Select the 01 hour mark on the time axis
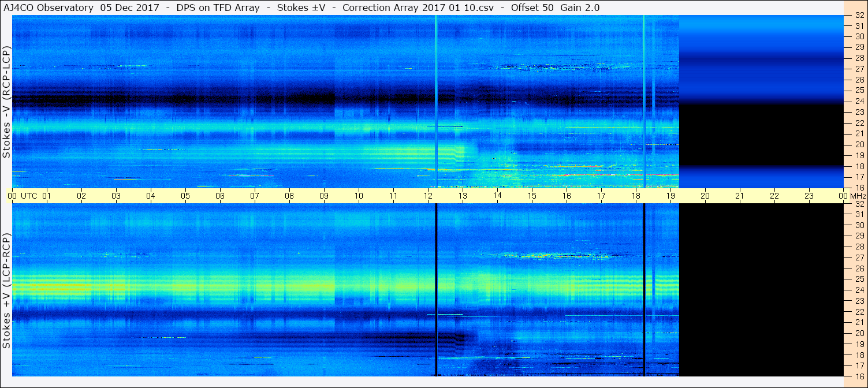 (x=47, y=196)
